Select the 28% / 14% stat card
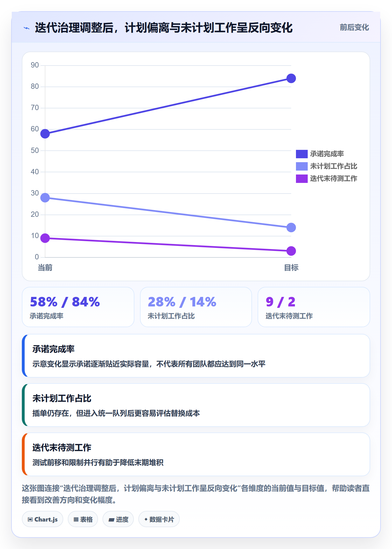This screenshot has width=392, height=549. (196, 307)
